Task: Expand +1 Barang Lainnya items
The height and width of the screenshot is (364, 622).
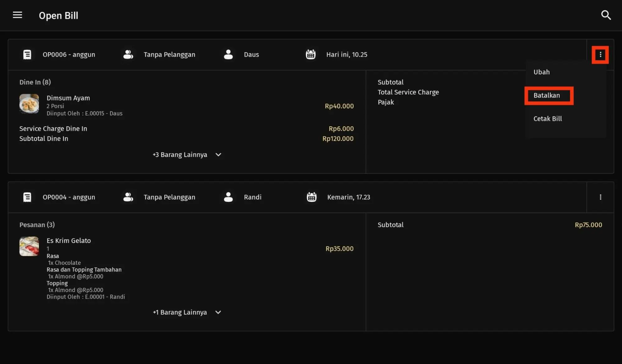Action: click(180, 312)
